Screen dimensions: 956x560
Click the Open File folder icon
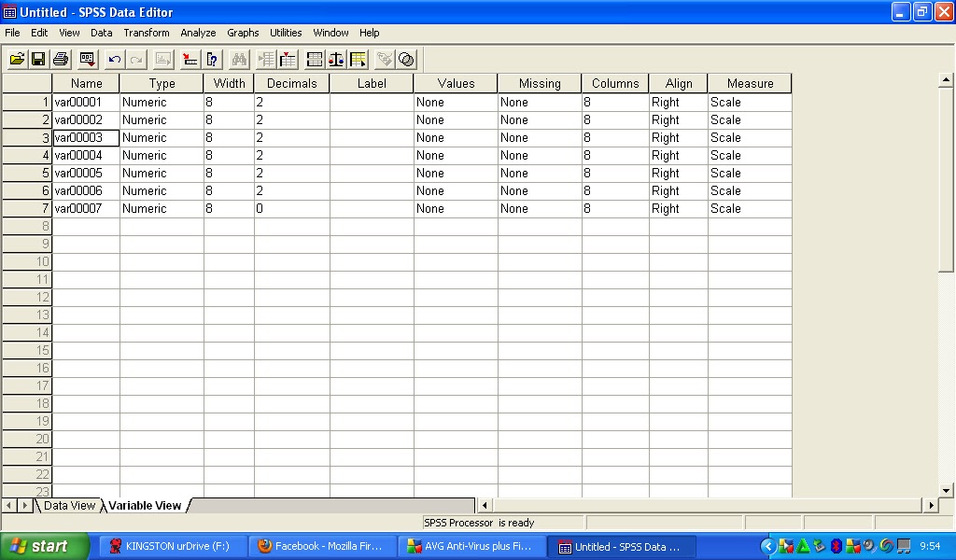[x=17, y=59]
